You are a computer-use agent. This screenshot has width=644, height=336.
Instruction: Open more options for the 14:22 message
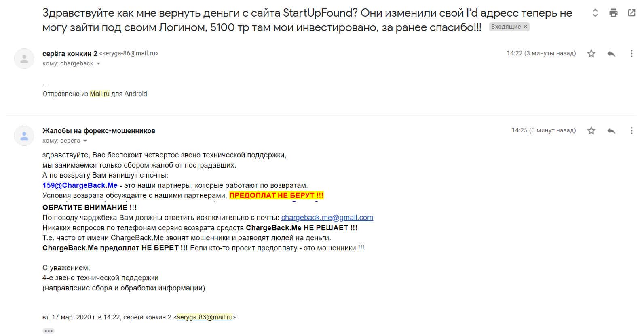[631, 53]
